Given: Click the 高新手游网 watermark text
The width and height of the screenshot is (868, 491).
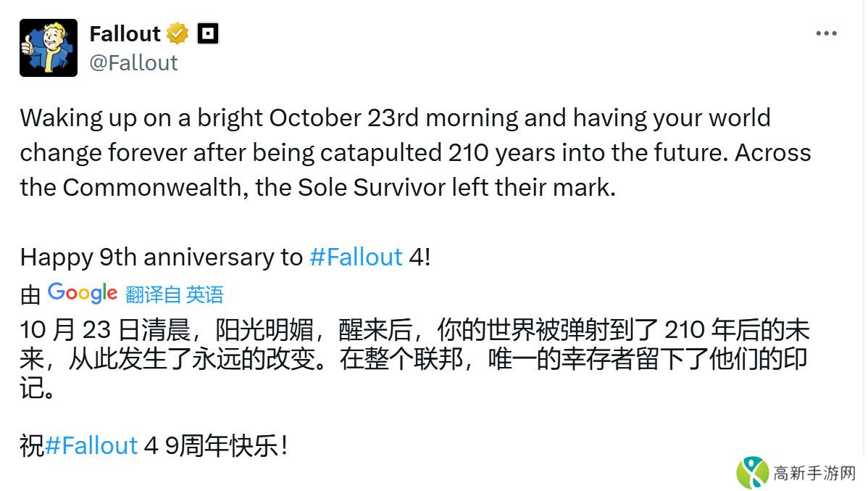Looking at the screenshot, I should pos(814,474).
